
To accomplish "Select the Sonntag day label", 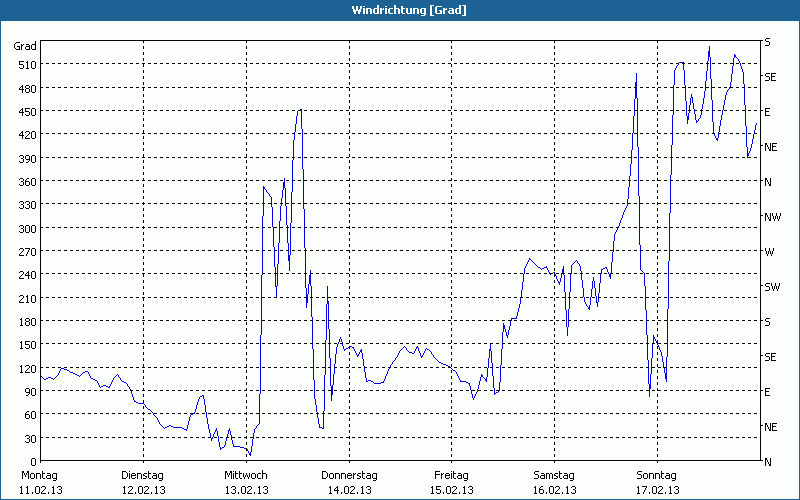I will coord(657,476).
